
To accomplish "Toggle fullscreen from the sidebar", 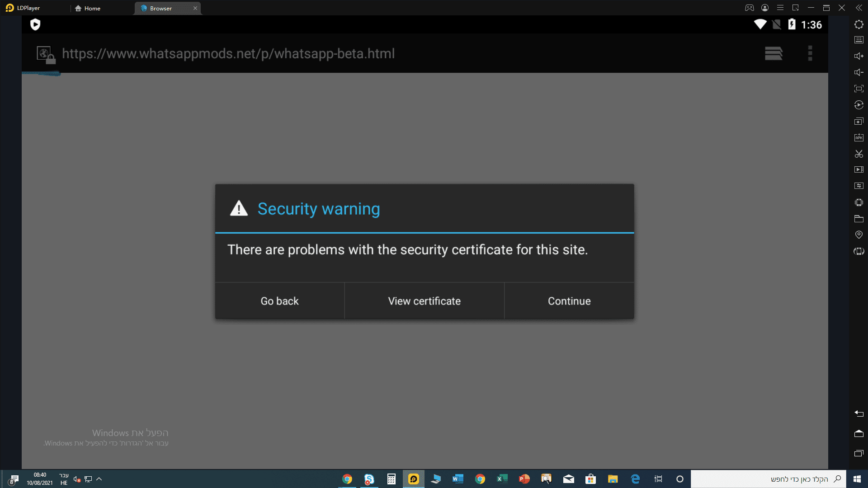I will click(x=859, y=89).
